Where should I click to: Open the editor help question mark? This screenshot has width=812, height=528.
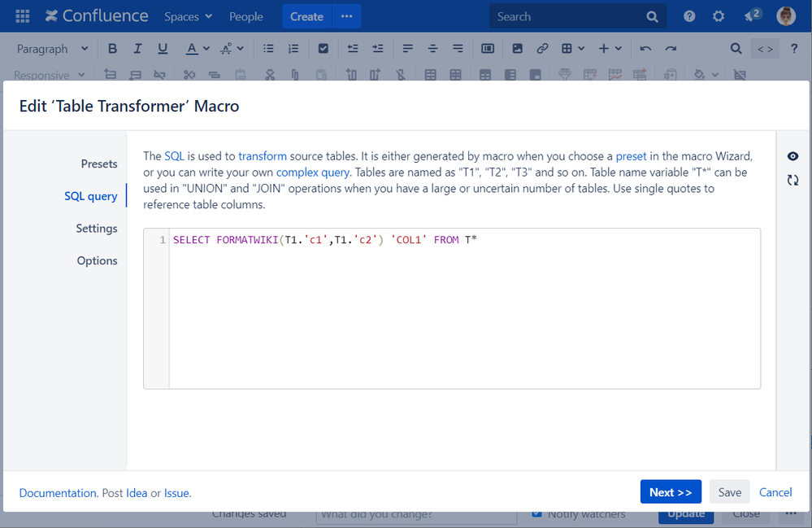pos(794,49)
